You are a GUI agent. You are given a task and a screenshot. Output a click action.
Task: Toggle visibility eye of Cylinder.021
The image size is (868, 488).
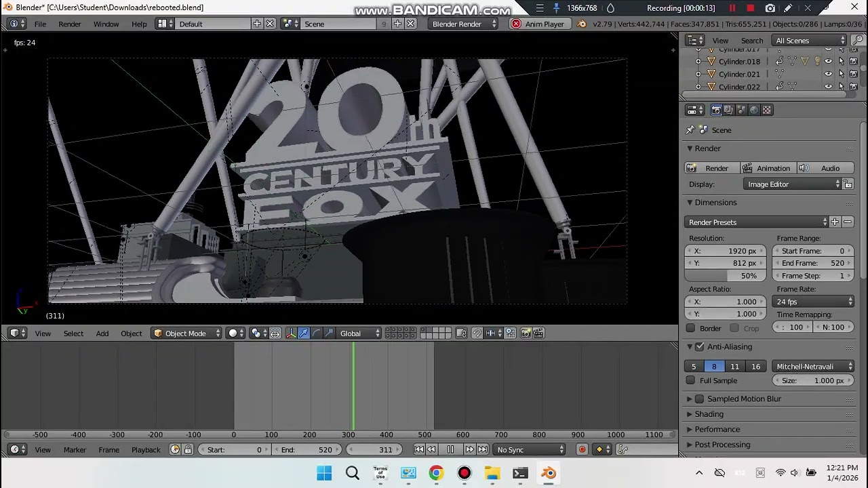pyautogui.click(x=828, y=74)
